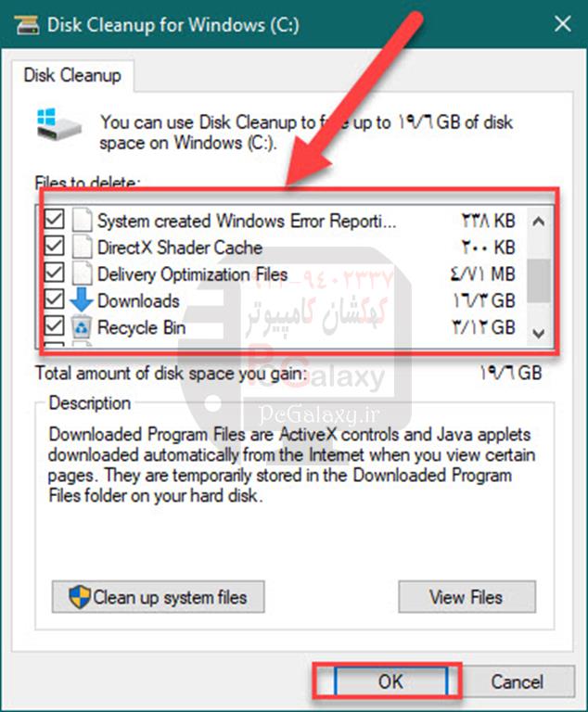This screenshot has height=712, width=588.
Task: Click the file icon next to DirectX Shader Cache
Action: point(83,247)
